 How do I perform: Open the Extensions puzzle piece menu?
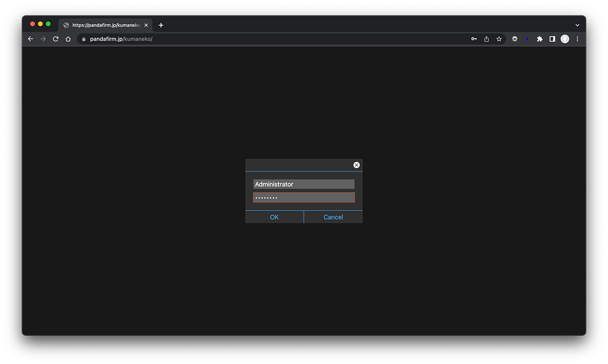point(540,39)
